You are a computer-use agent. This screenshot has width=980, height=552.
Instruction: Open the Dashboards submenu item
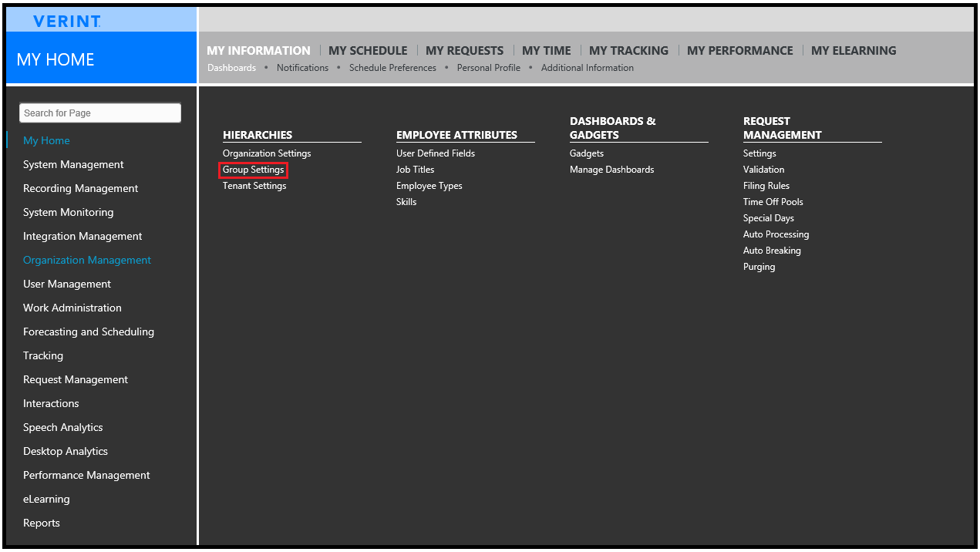pos(231,68)
